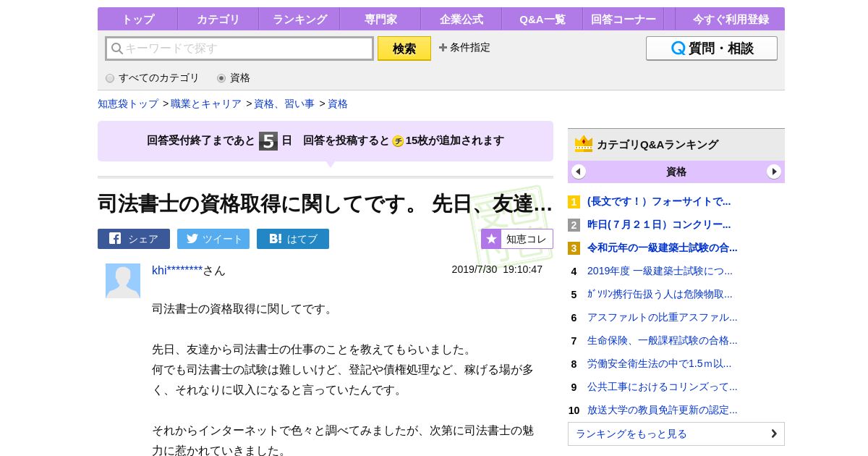The width and height of the screenshot is (868, 456).
Task: Tweet the question via ツイート
Action: (213, 239)
